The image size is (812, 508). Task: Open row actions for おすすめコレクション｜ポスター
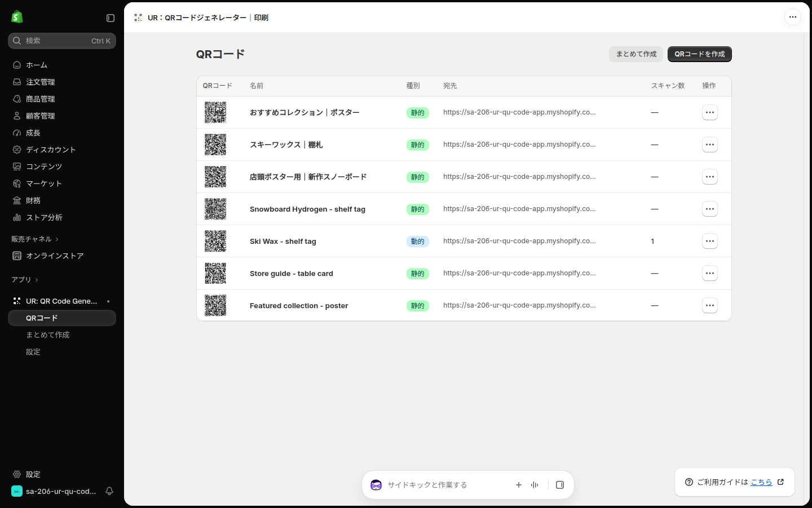click(710, 112)
